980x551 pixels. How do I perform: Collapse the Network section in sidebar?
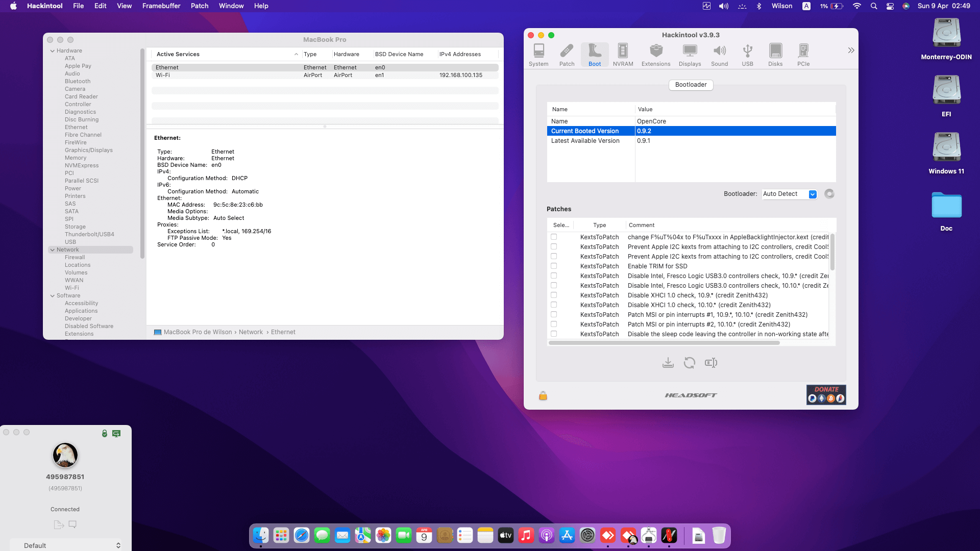53,249
